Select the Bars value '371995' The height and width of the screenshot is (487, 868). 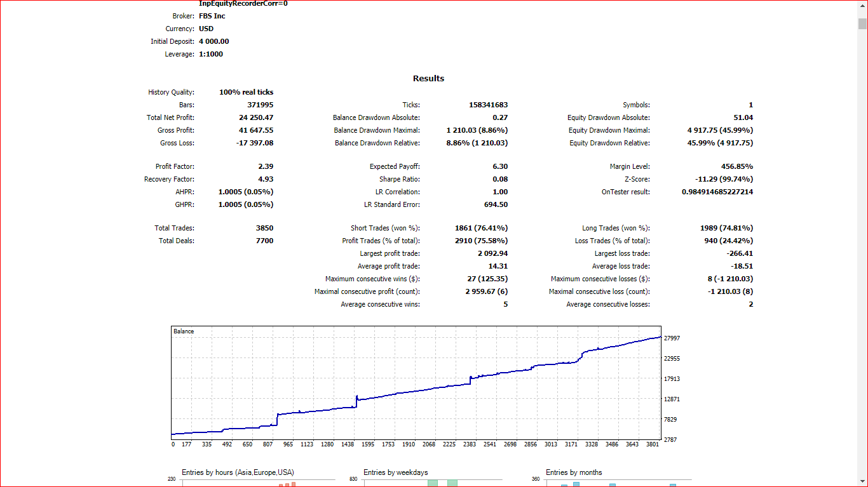tap(261, 105)
